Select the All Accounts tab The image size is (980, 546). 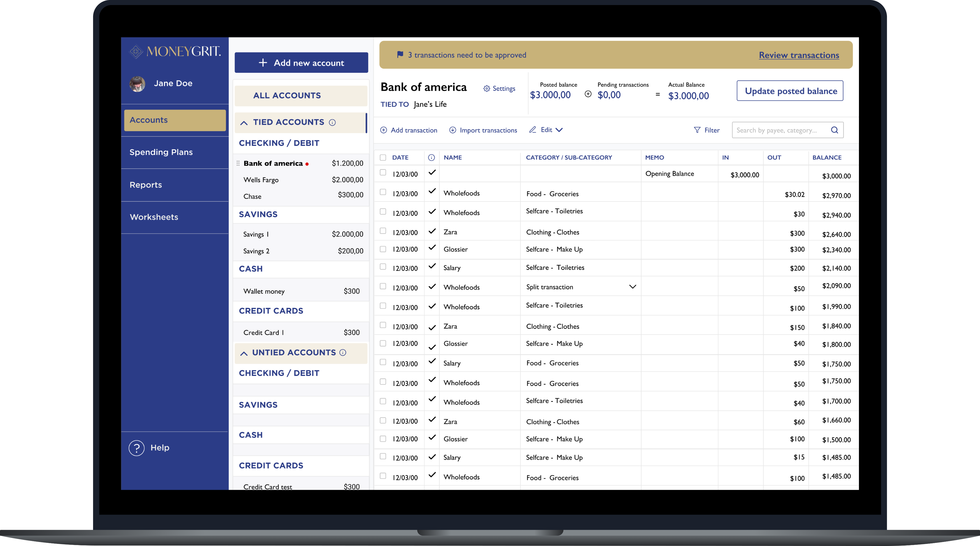[301, 96]
